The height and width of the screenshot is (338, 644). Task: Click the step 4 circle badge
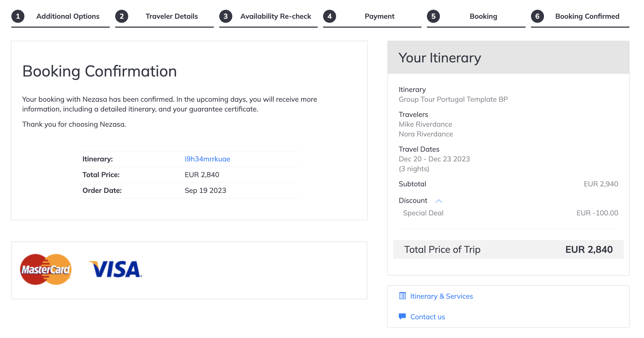click(330, 16)
